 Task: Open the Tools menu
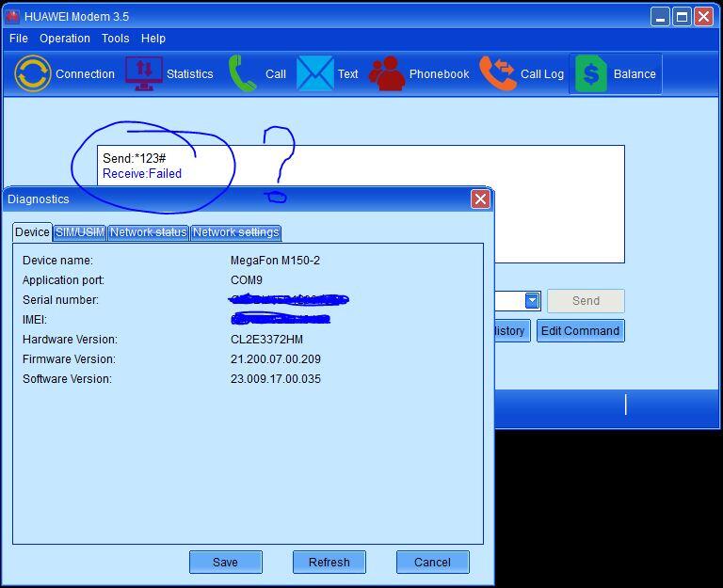pos(115,39)
